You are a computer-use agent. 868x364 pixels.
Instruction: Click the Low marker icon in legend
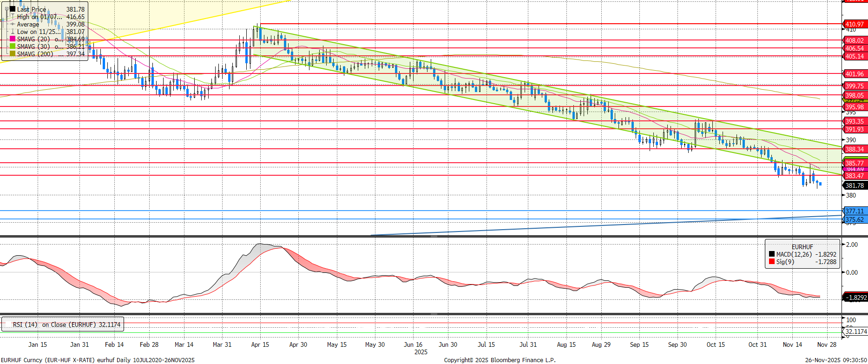coord(13,32)
